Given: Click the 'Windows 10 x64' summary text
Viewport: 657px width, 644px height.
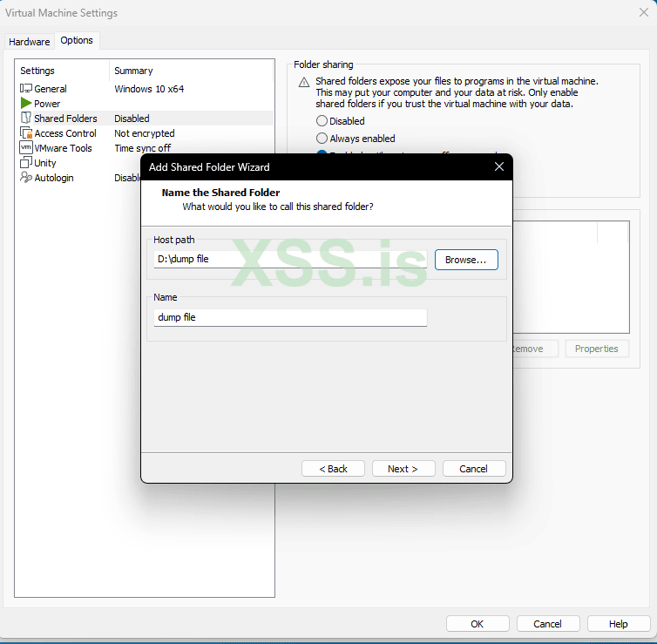Looking at the screenshot, I should pos(149,89).
